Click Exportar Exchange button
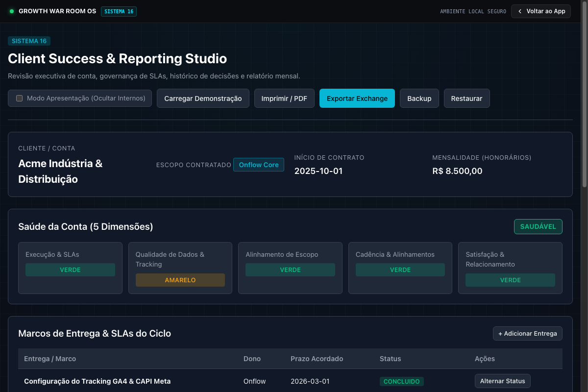The width and height of the screenshot is (588, 392). 357,98
